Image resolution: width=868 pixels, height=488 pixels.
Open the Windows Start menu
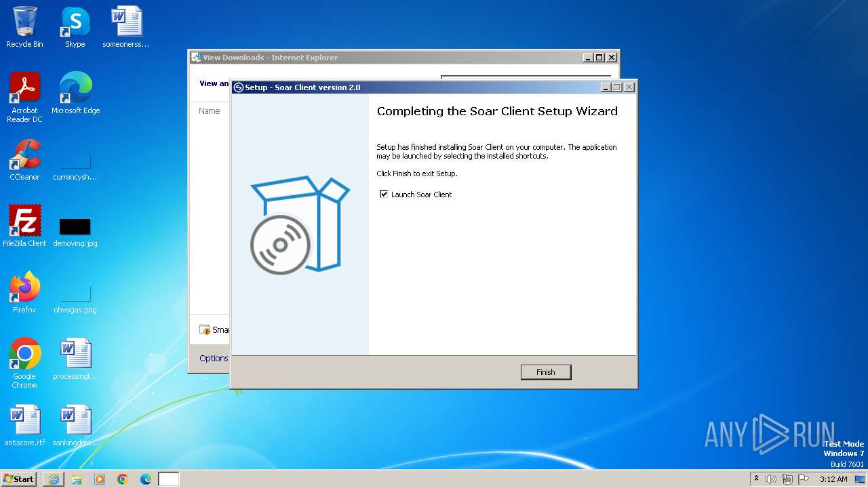18,479
